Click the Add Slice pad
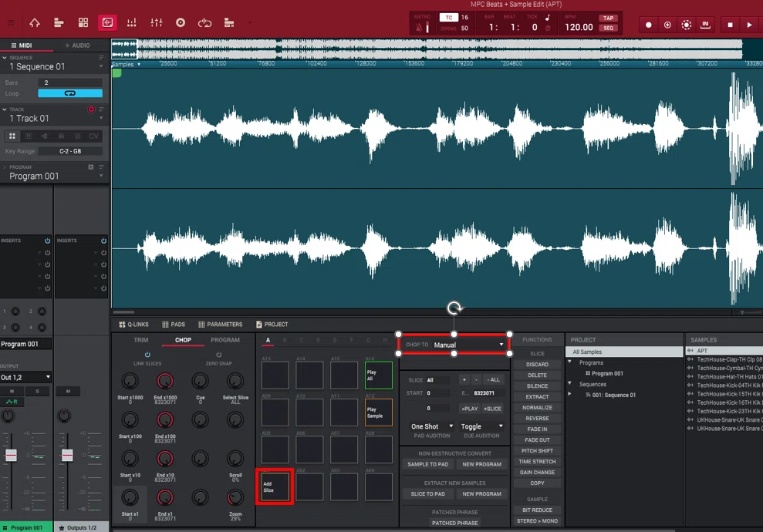763x532 pixels. click(275, 487)
